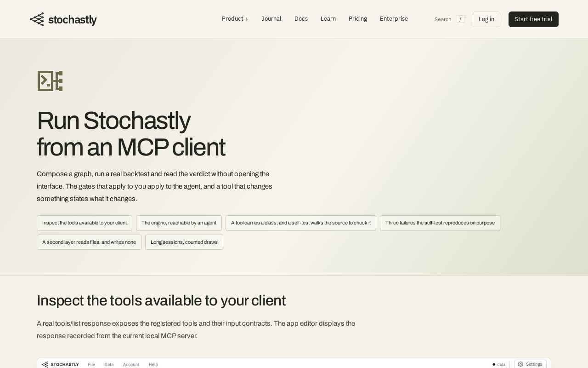
Task: Click the 'Inspect the tools available to your client' heading
Action: tap(161, 300)
